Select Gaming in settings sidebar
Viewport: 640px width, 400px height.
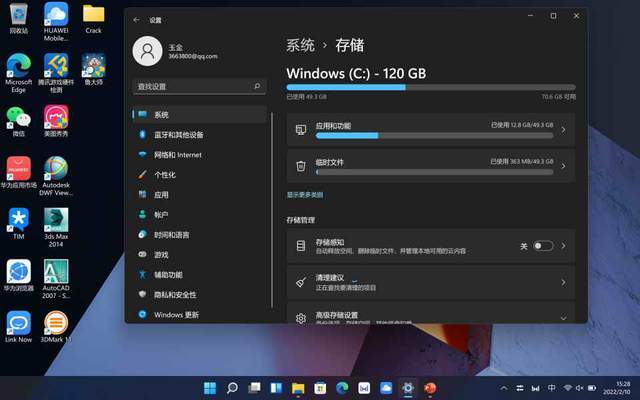click(x=200, y=255)
